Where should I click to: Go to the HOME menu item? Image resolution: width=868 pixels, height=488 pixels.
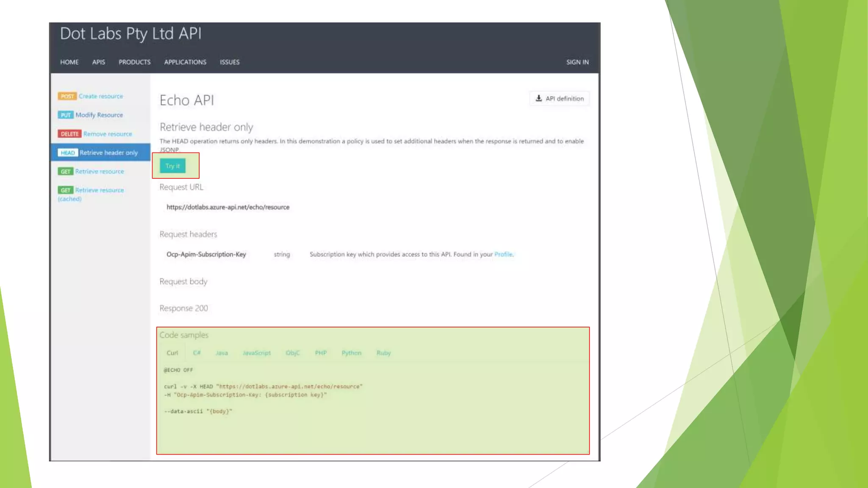tap(69, 62)
